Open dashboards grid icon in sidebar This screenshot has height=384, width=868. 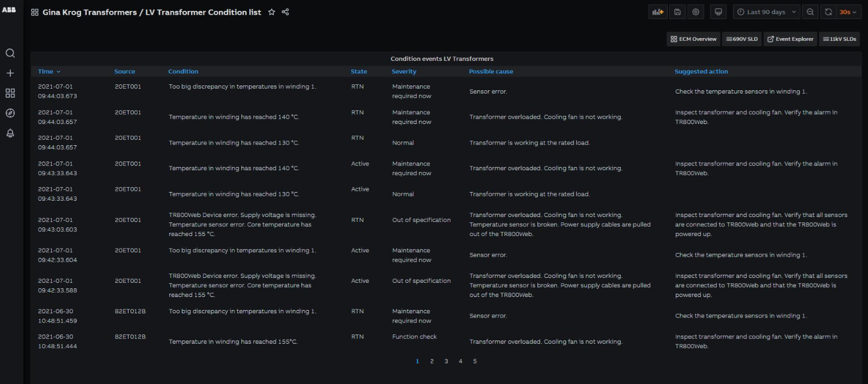pos(10,93)
